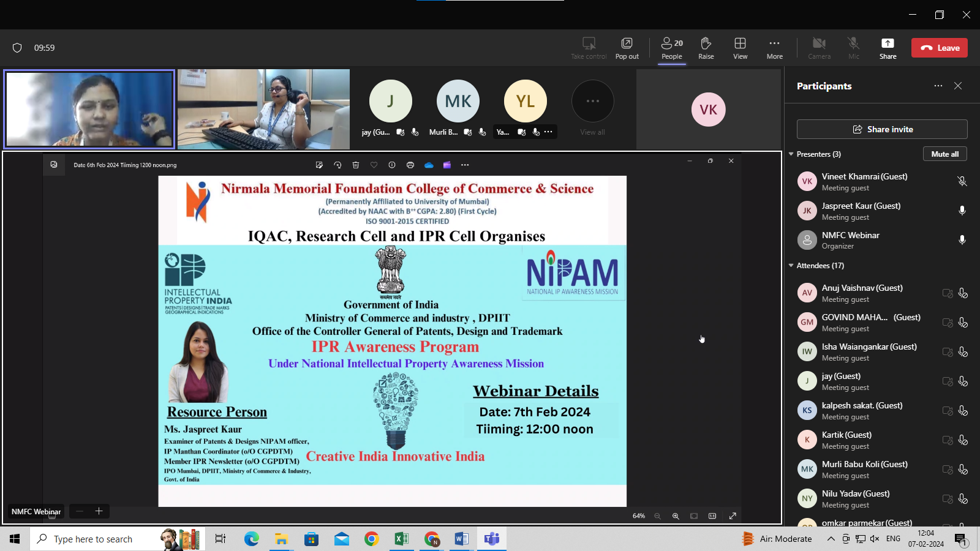Open the View layout options
Screen dimensions: 980x551
pyautogui.click(x=740, y=48)
